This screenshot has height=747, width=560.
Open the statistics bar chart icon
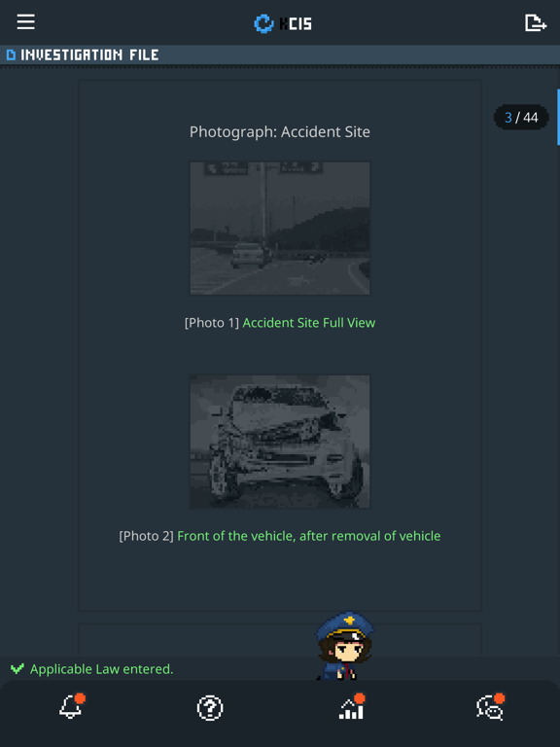click(351, 706)
